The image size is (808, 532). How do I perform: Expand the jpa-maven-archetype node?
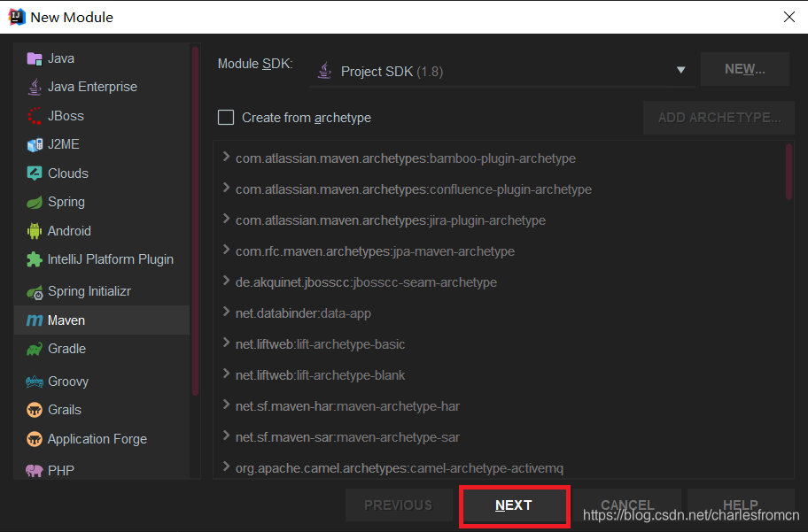pyautogui.click(x=226, y=250)
